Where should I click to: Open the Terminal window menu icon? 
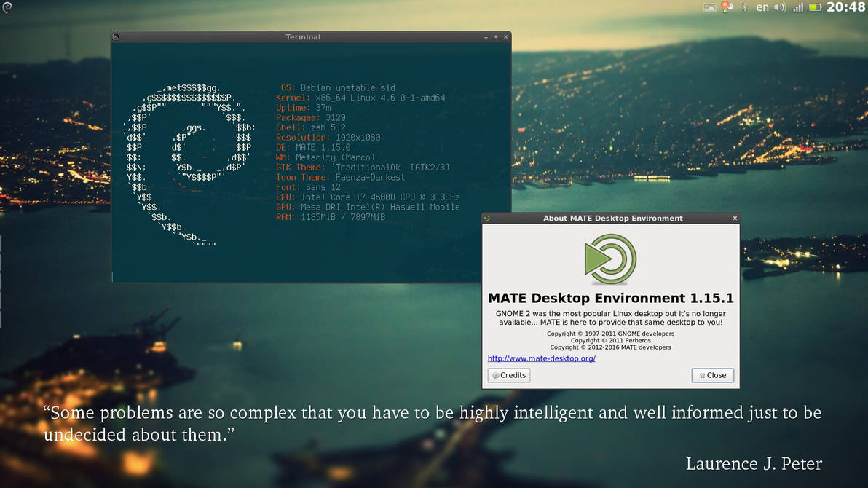117,36
